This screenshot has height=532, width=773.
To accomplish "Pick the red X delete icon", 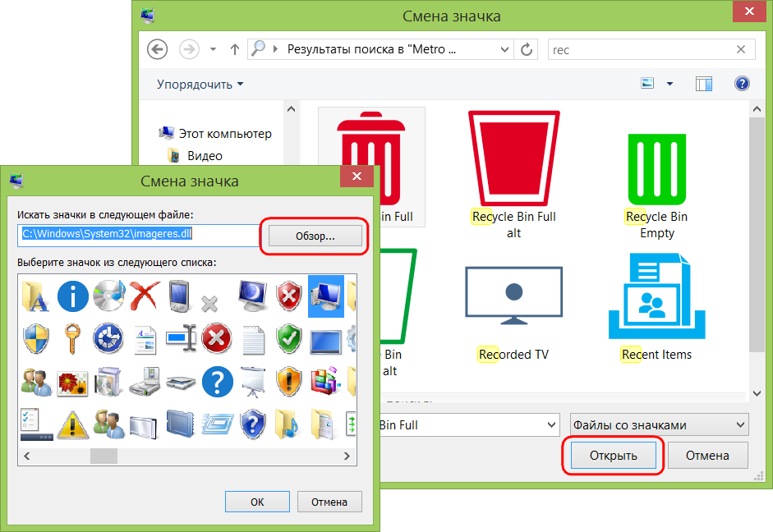I will 145,296.
